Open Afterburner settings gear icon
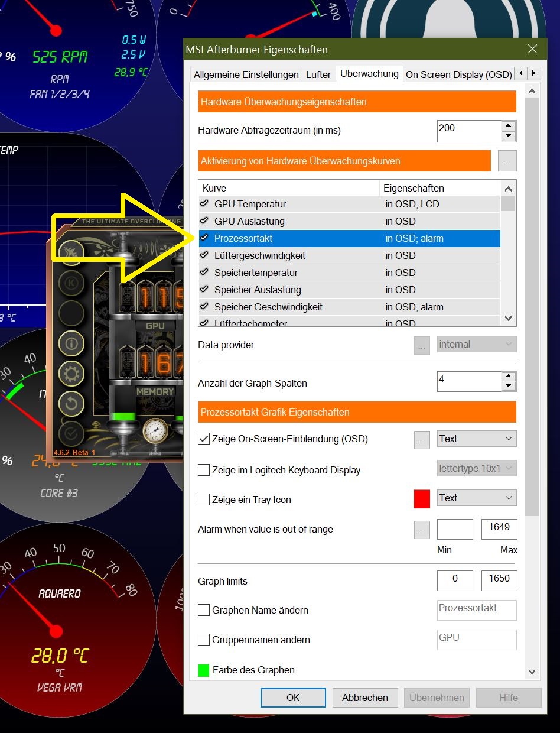560x733 pixels. click(x=71, y=374)
